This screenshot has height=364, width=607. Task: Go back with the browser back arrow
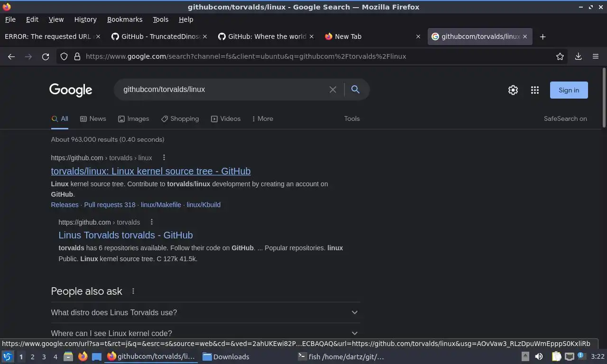point(11,56)
